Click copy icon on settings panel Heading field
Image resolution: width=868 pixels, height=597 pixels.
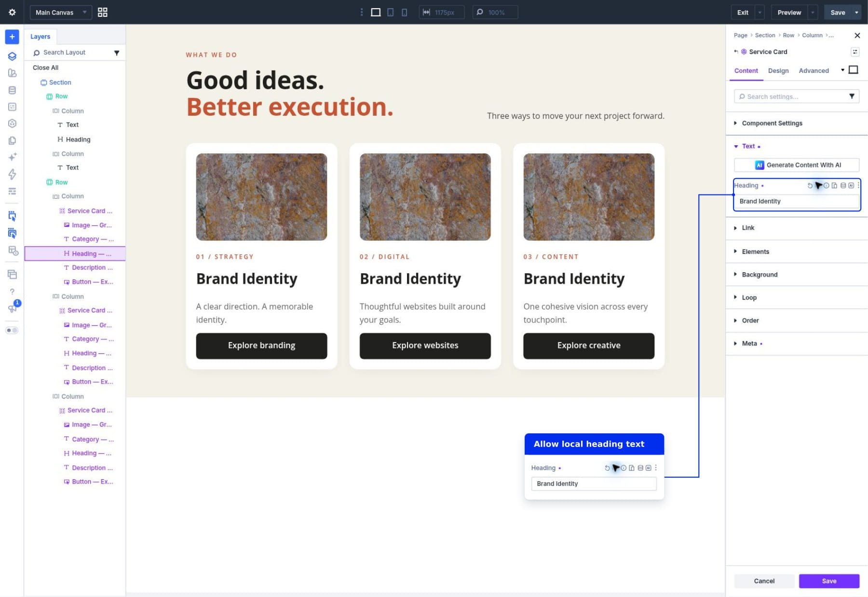[834, 185]
